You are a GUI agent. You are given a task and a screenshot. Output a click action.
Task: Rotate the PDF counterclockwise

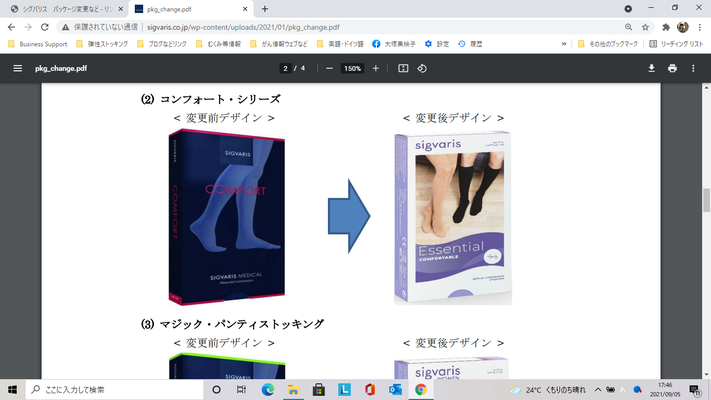pyautogui.click(x=422, y=68)
